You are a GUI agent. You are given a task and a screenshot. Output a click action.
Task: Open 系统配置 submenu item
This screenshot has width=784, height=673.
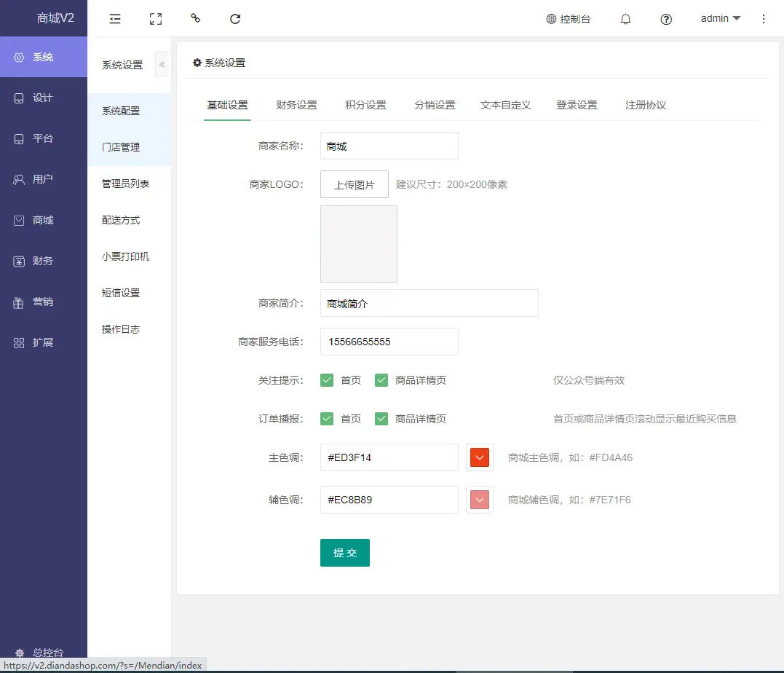click(x=130, y=111)
